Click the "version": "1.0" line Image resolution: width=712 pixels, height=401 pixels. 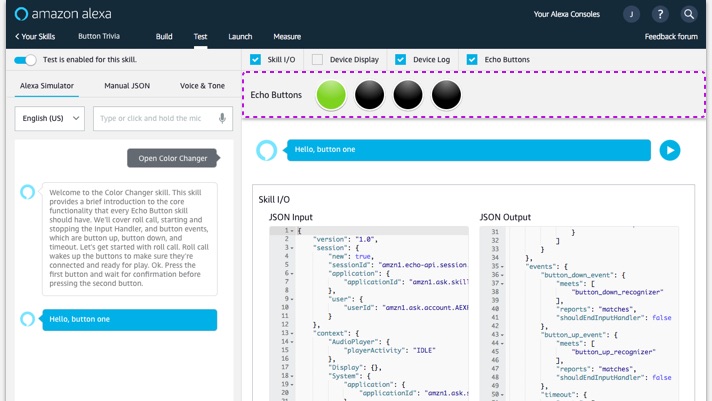[345, 239]
